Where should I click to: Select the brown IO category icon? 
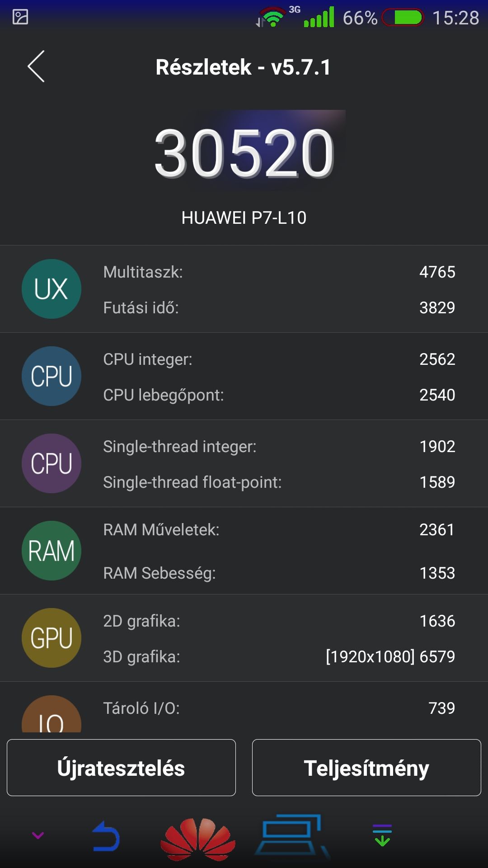(52, 714)
